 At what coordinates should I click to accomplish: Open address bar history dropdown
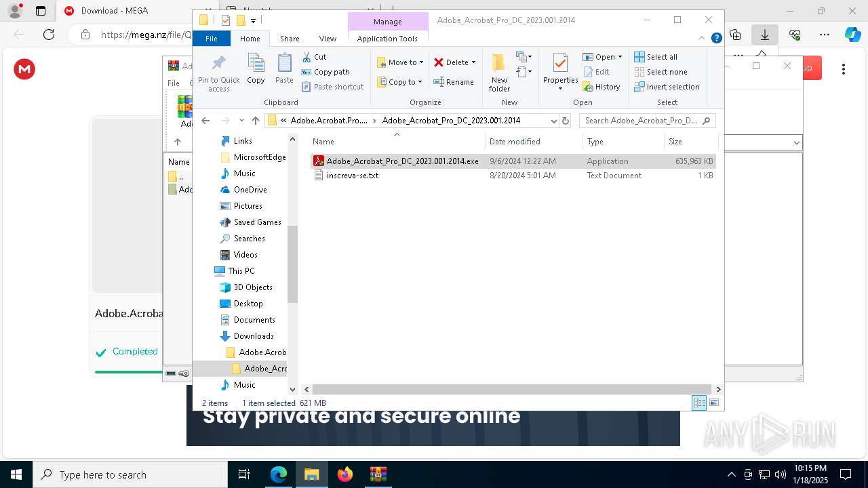tap(554, 121)
